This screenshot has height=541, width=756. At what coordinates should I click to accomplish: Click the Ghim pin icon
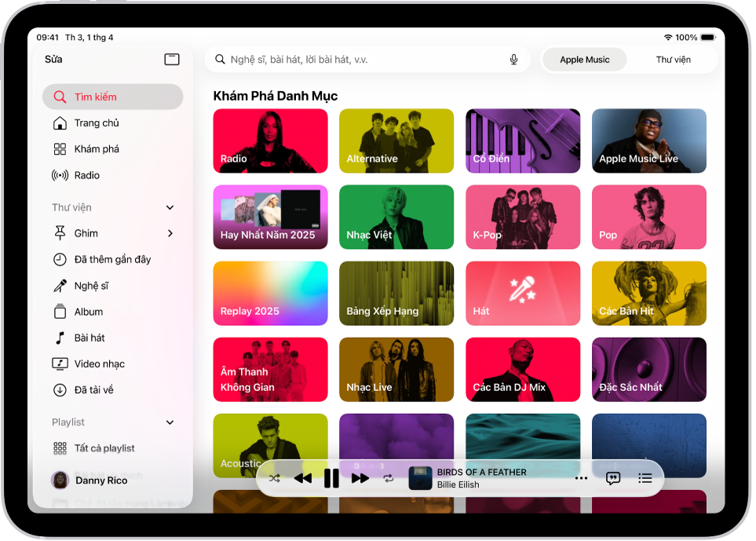coord(60,233)
